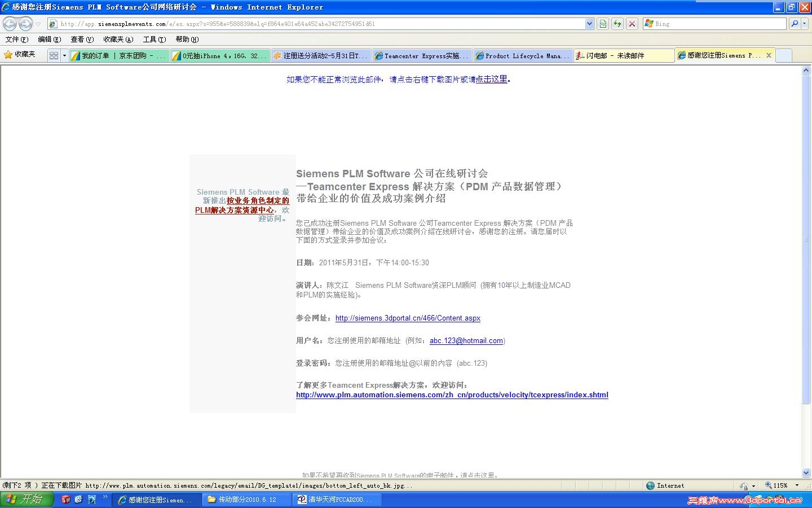Viewport: 812px width, 508px height.
Task: Click the 清华天河PCCAD200... taskbar button
Action: coord(337,500)
